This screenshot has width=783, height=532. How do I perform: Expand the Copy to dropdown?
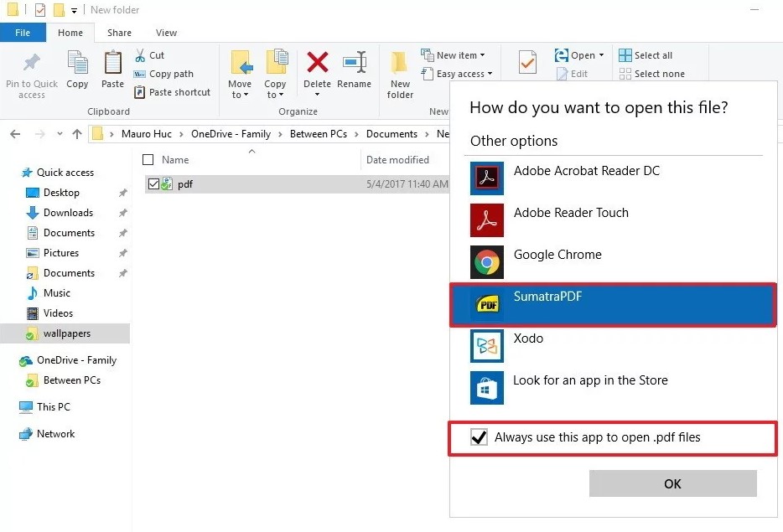[275, 95]
